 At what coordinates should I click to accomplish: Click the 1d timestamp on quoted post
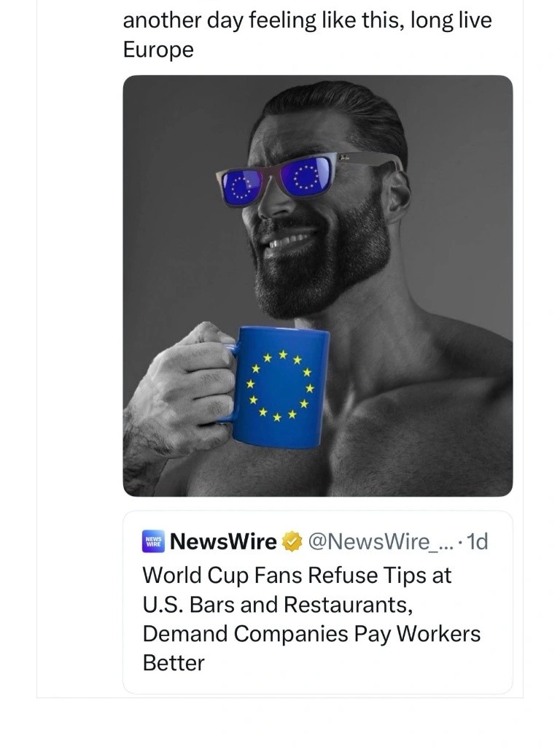click(477, 542)
